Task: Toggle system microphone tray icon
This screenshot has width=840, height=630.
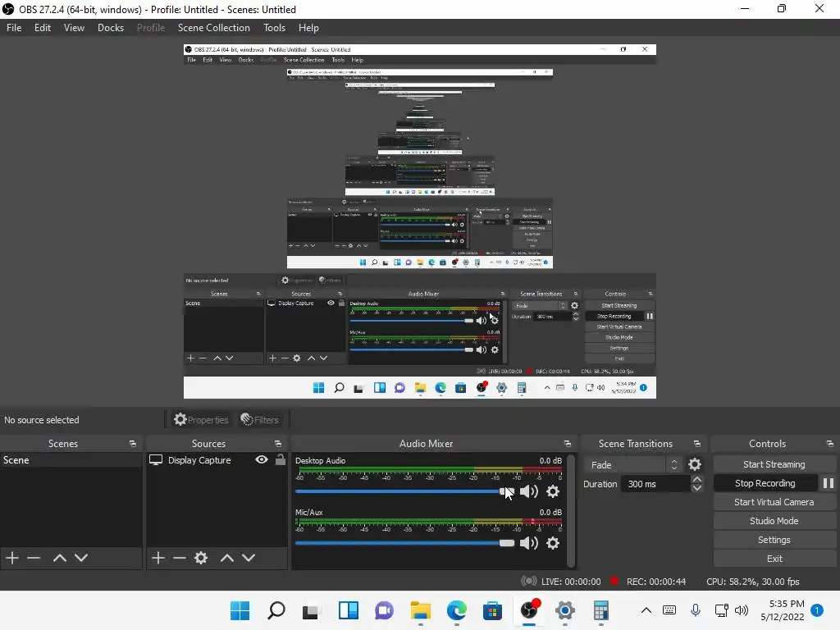Action: click(x=696, y=610)
